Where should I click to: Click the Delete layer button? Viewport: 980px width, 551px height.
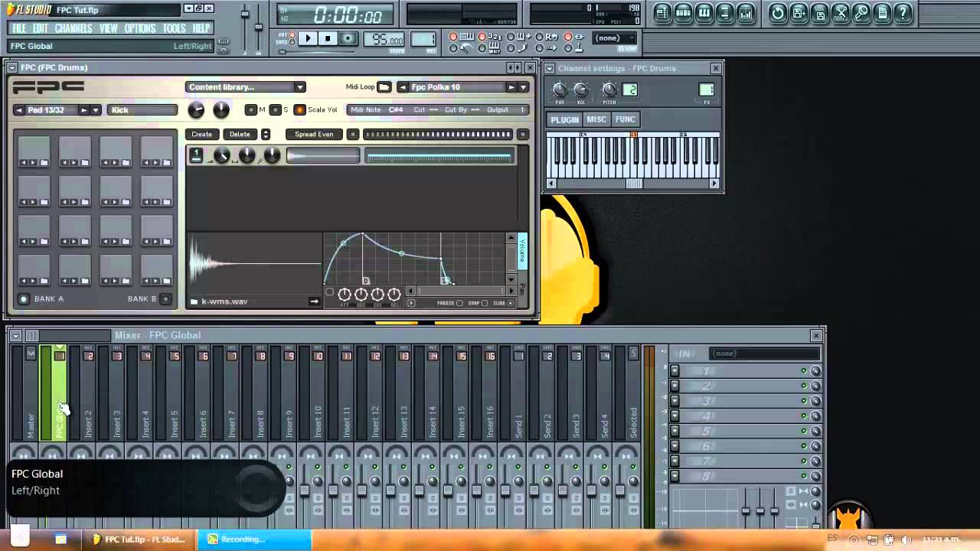(240, 135)
